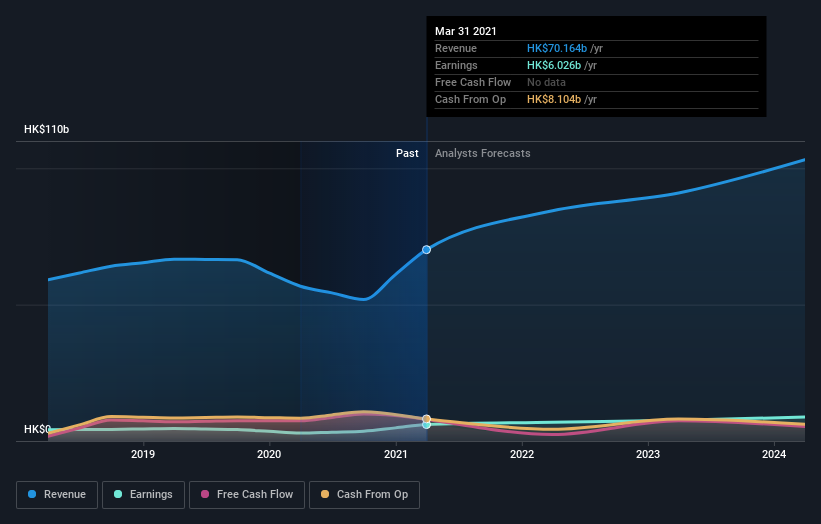Click the HK$6.026b earnings value

pyautogui.click(x=554, y=65)
